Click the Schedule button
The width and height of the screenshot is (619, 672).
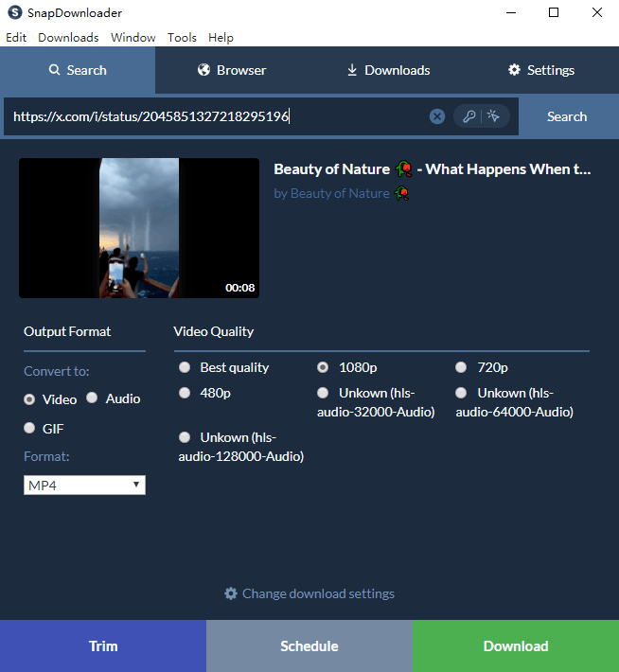pos(309,645)
